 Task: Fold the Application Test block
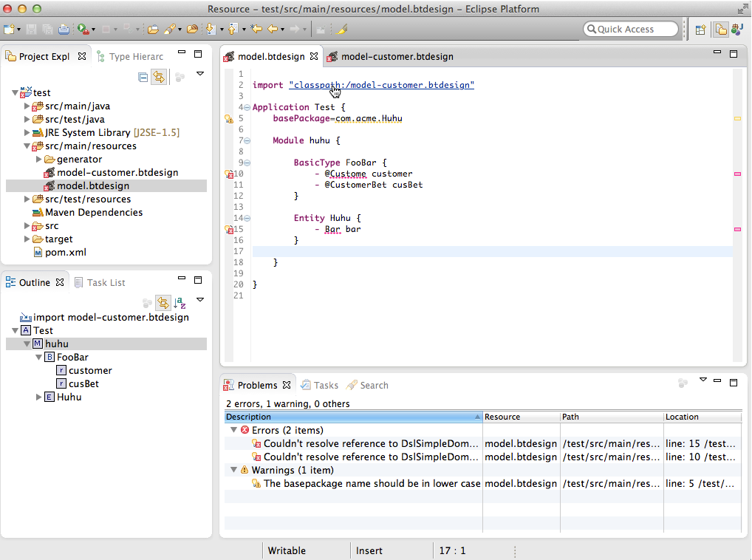pyautogui.click(x=247, y=107)
